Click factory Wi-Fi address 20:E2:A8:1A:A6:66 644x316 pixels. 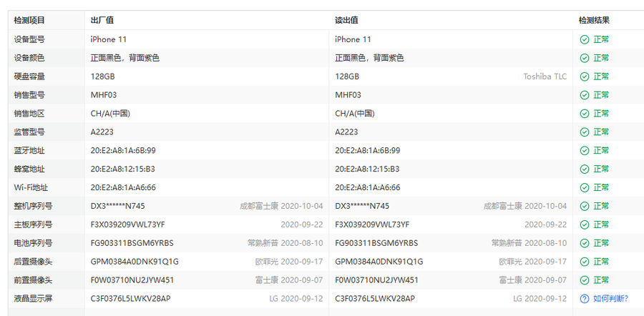click(x=123, y=187)
